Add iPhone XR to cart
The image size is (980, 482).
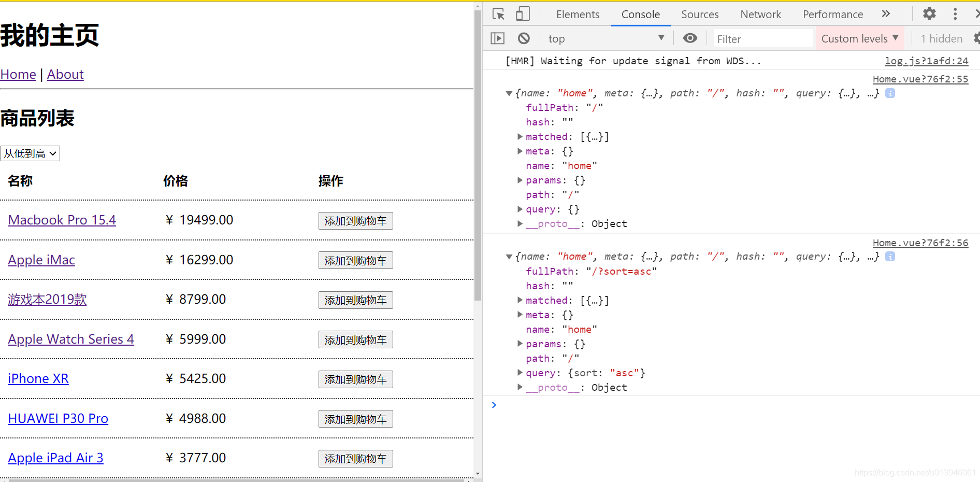(355, 379)
